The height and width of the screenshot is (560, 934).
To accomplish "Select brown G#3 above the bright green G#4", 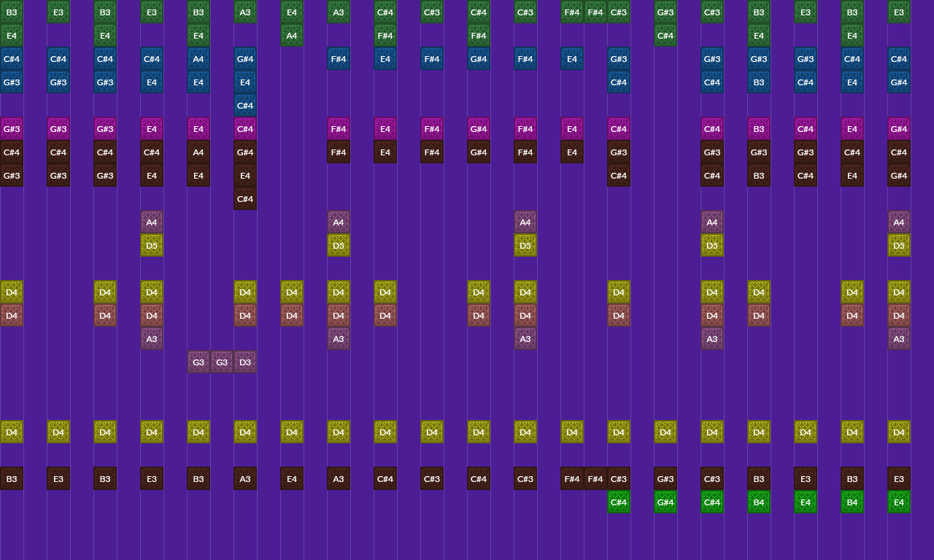I will (x=665, y=479).
